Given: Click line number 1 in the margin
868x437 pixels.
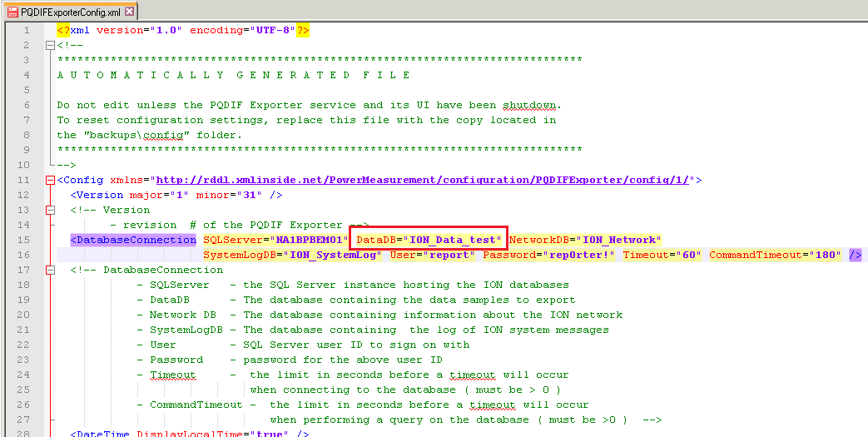Looking at the screenshot, I should coord(27,31).
